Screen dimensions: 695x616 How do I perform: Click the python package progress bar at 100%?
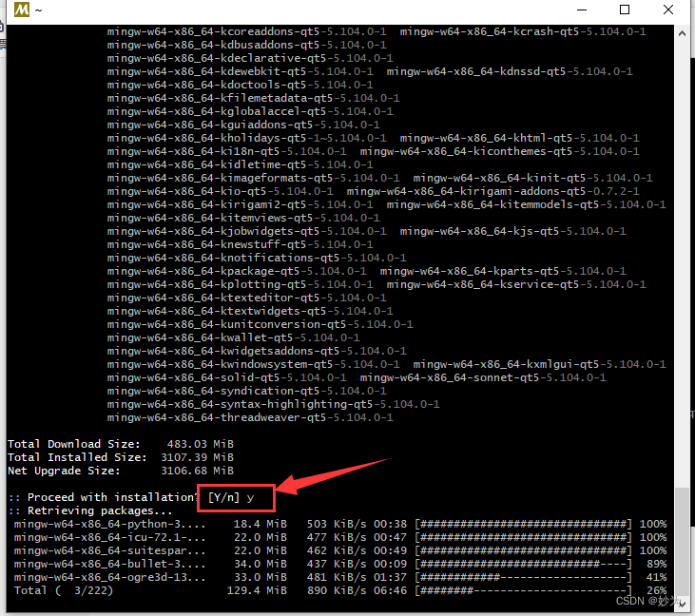(523, 524)
